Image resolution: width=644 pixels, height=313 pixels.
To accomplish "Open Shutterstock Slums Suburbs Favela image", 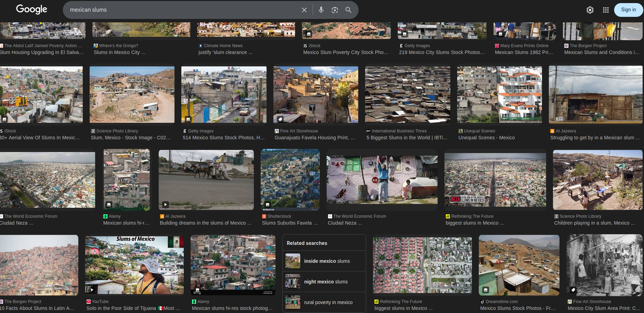I will pyautogui.click(x=290, y=180).
